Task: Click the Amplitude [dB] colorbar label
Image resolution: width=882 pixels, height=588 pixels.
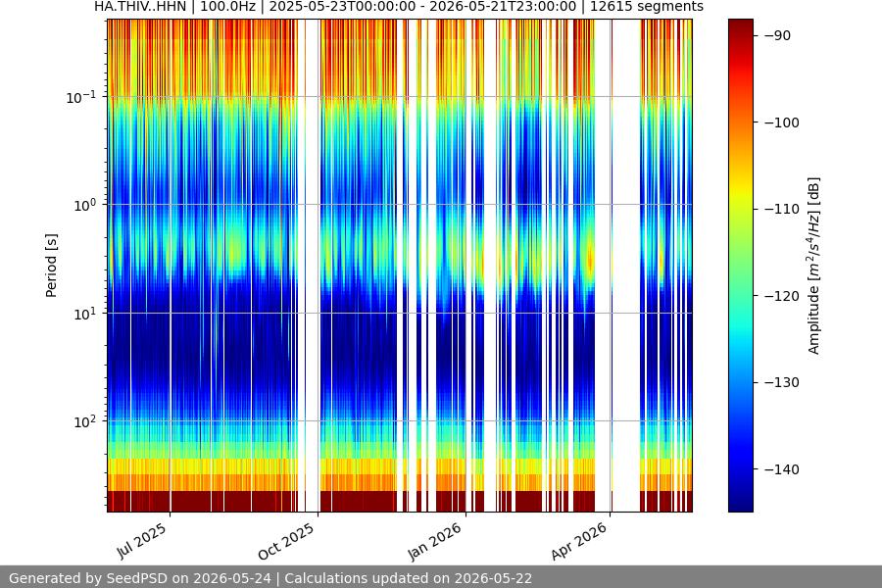Action: click(814, 266)
